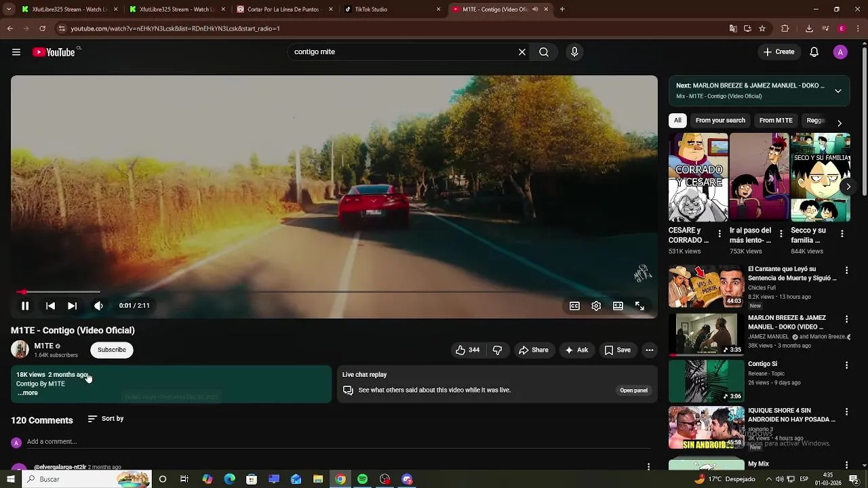Open more actions menu beside Save
The height and width of the screenshot is (488, 868).
point(650,350)
